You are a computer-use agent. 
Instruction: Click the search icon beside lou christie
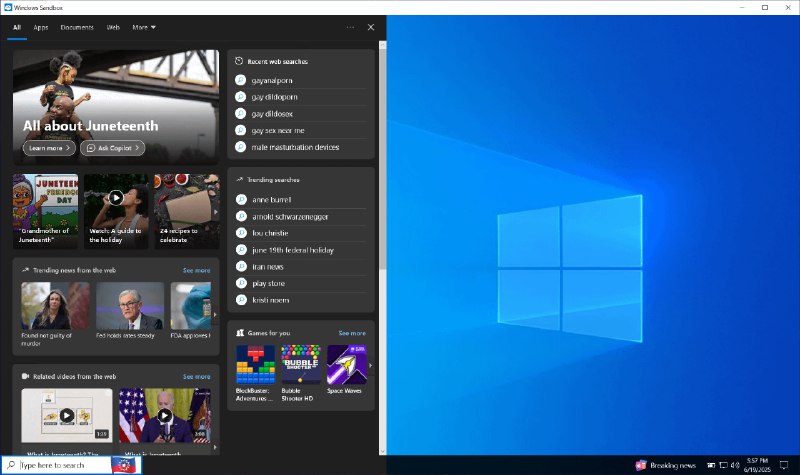[241, 233]
